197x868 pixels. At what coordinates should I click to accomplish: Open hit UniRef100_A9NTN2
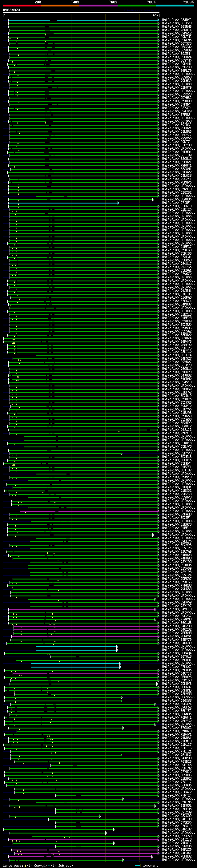click(x=177, y=37)
